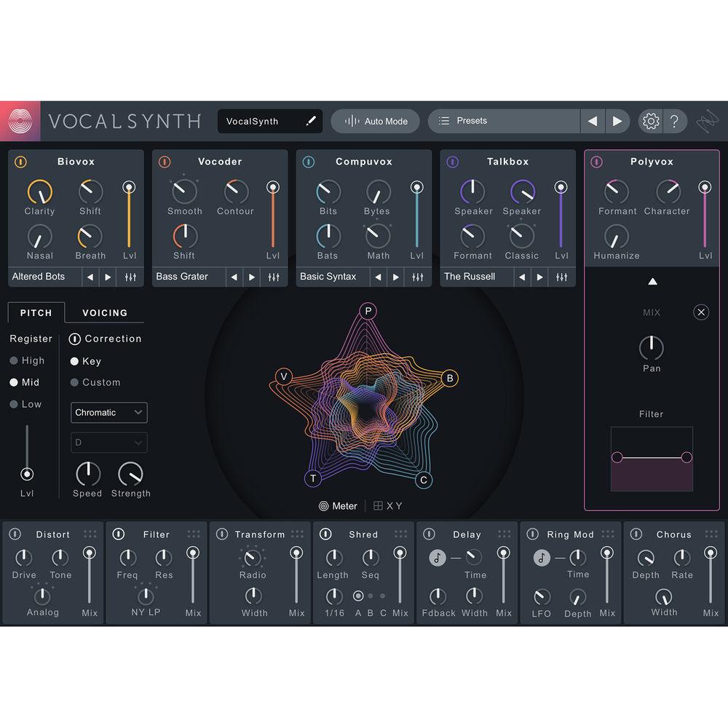Select the Low register radio button
Viewport: 728px width, 728px height.
[15, 404]
